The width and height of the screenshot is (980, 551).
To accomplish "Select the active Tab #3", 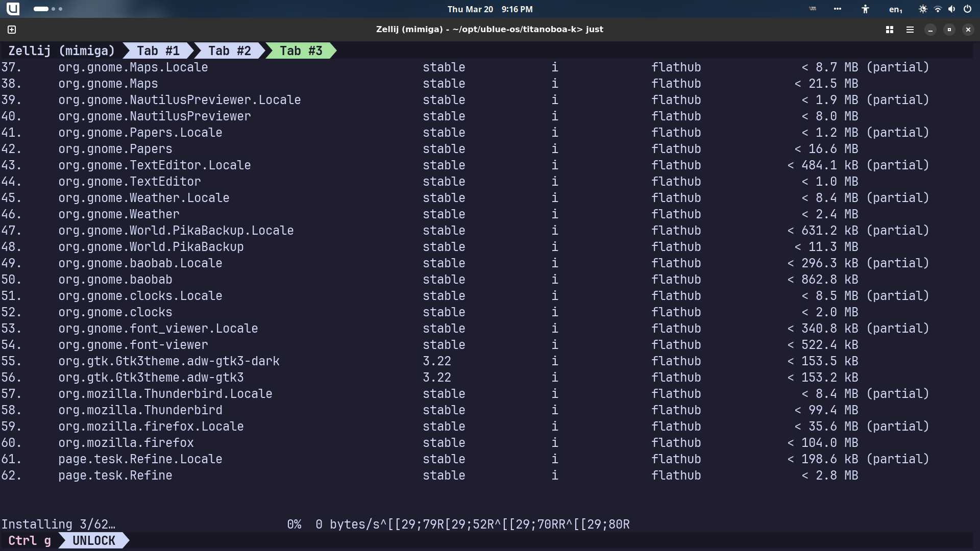I will (x=301, y=51).
